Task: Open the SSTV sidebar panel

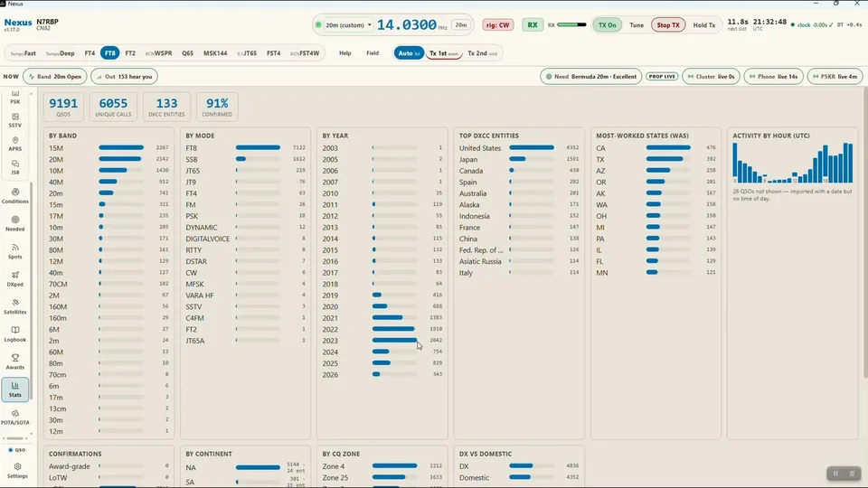Action: pyautogui.click(x=15, y=120)
